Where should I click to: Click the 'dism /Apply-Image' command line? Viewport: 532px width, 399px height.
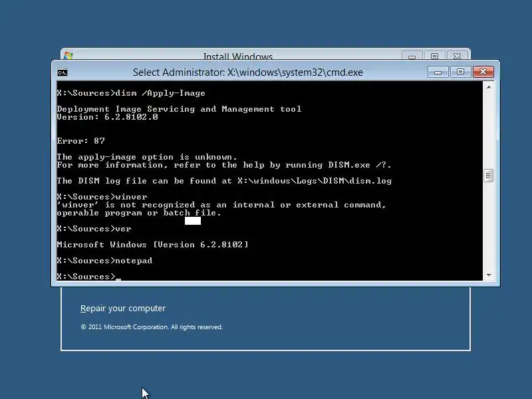click(131, 93)
